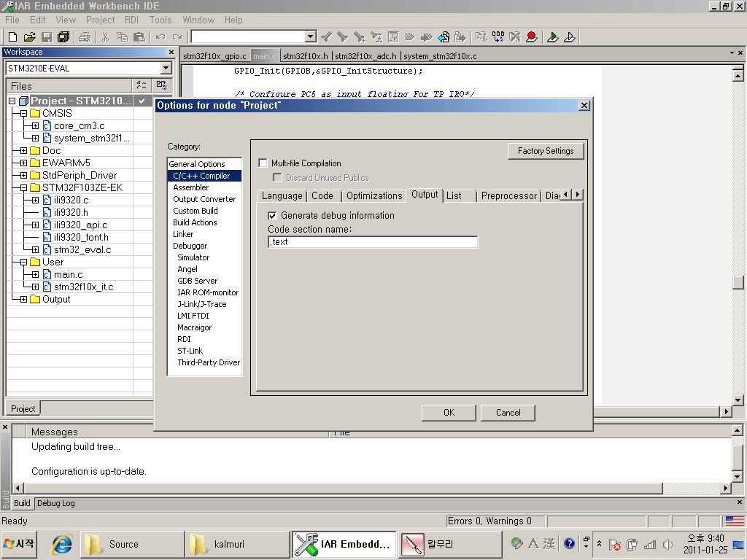747x560 pixels.
Task: Open the kalmuri folder taskbar button
Action: click(x=237, y=544)
